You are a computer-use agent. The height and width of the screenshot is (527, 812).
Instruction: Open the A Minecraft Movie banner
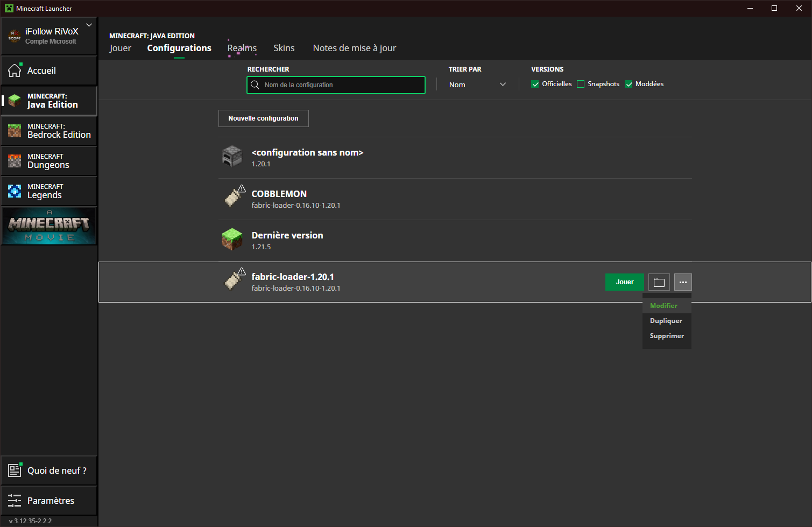point(49,226)
